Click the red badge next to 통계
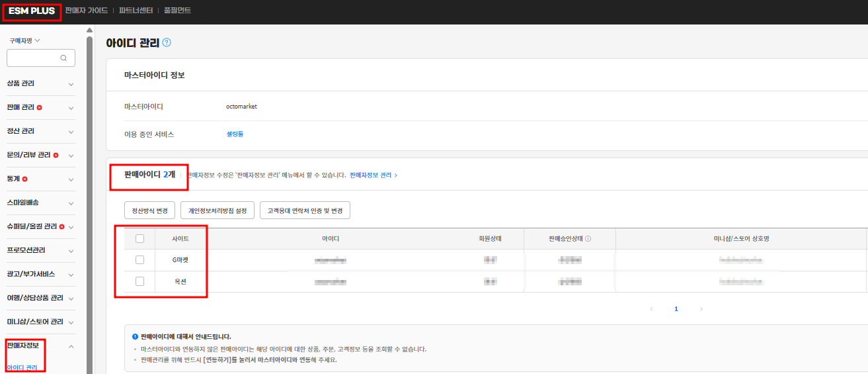 24,179
